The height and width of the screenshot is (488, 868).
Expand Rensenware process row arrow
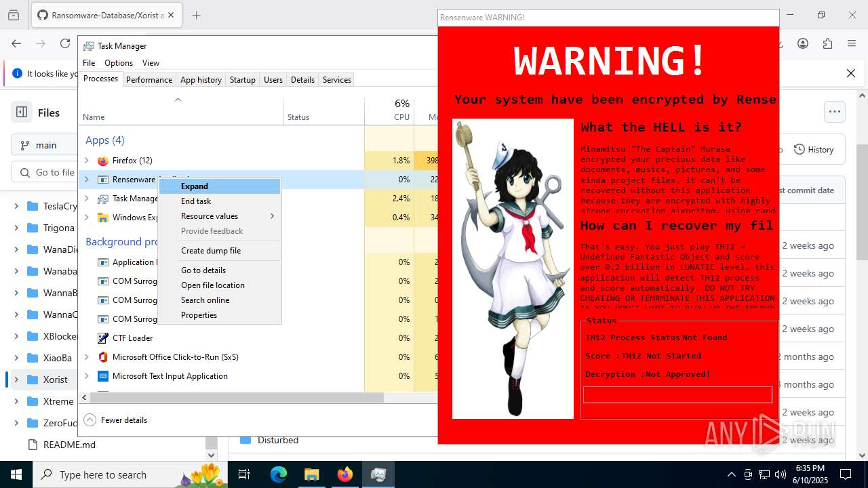[86, 180]
